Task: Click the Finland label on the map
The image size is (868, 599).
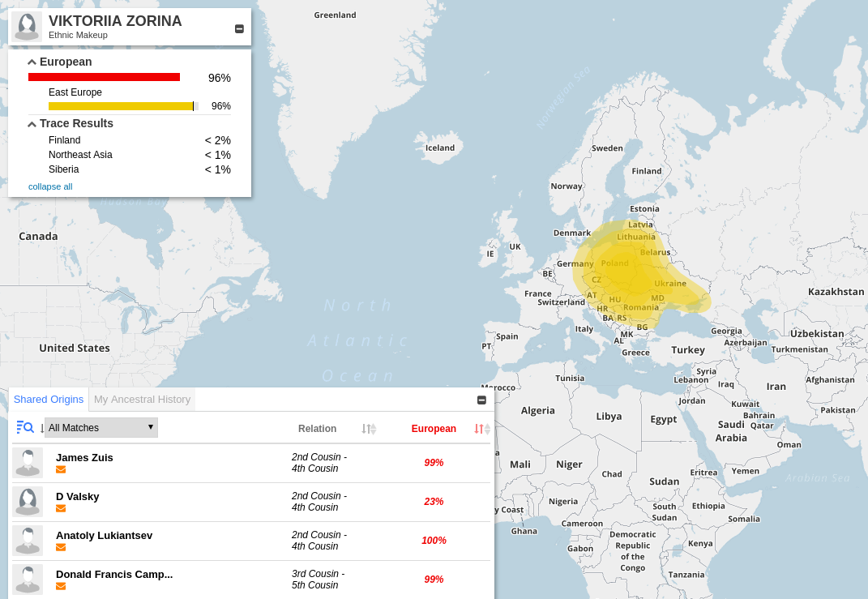Action: tap(647, 171)
